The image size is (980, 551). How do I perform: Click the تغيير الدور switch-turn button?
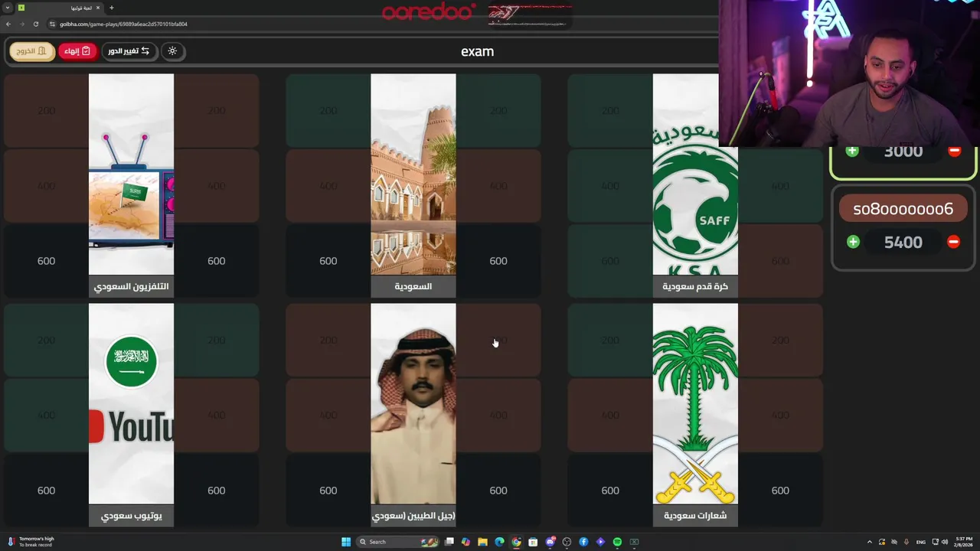129,51
